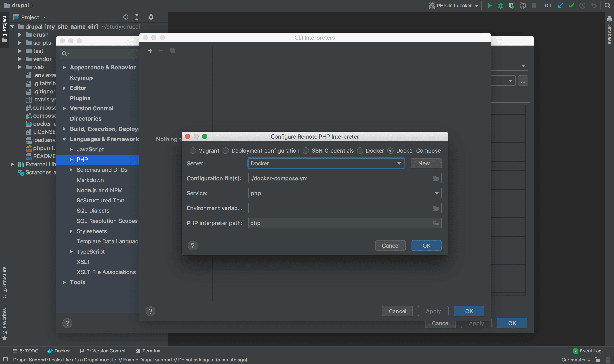This screenshot has height=364, width=614.
Task: Click the plus icon in CLI Interpreters
Action: [x=150, y=51]
